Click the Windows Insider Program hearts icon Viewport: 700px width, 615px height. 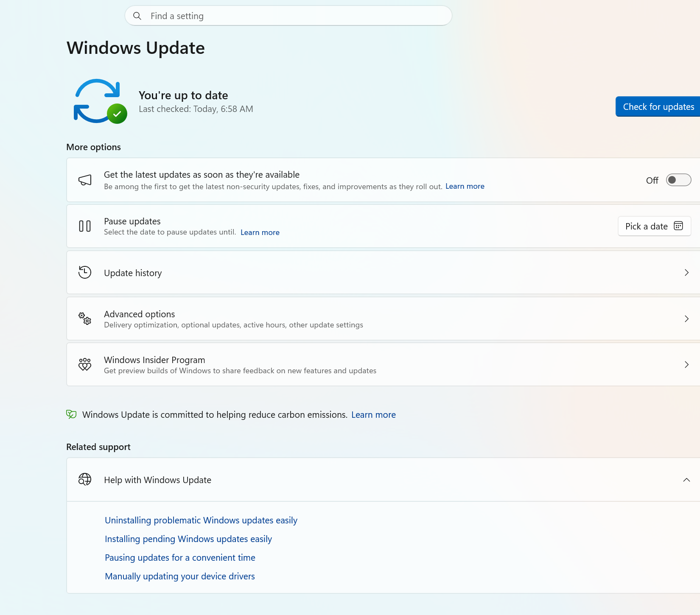click(85, 364)
